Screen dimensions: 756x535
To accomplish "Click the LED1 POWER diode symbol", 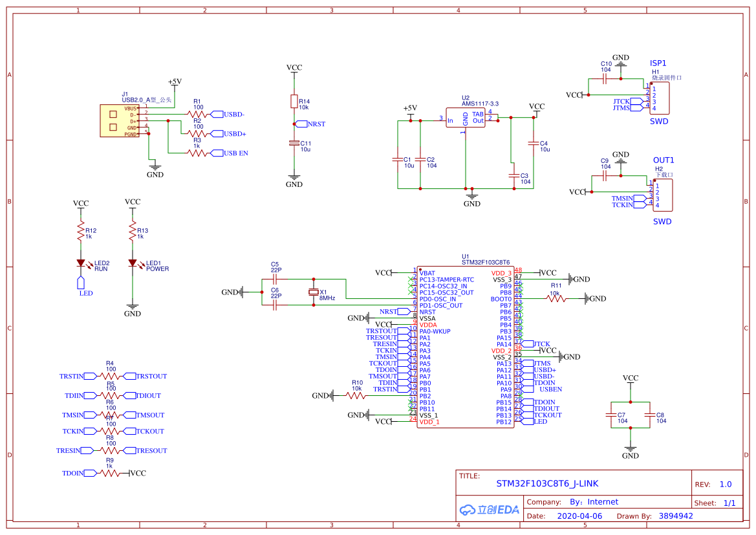I will [133, 263].
